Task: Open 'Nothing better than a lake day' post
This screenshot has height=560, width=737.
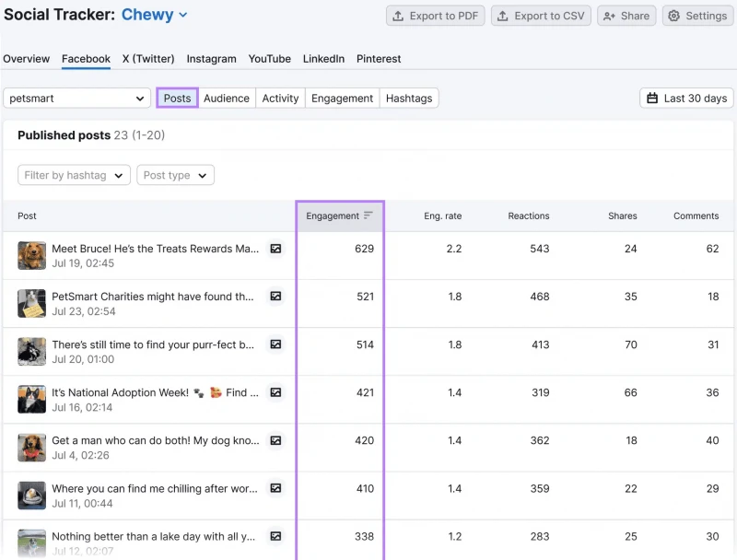Action: click(153, 536)
